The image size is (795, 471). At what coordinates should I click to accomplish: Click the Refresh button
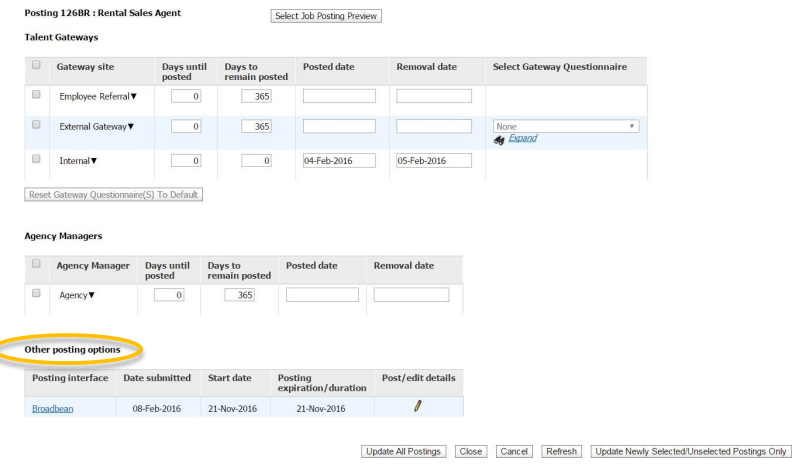tap(561, 452)
